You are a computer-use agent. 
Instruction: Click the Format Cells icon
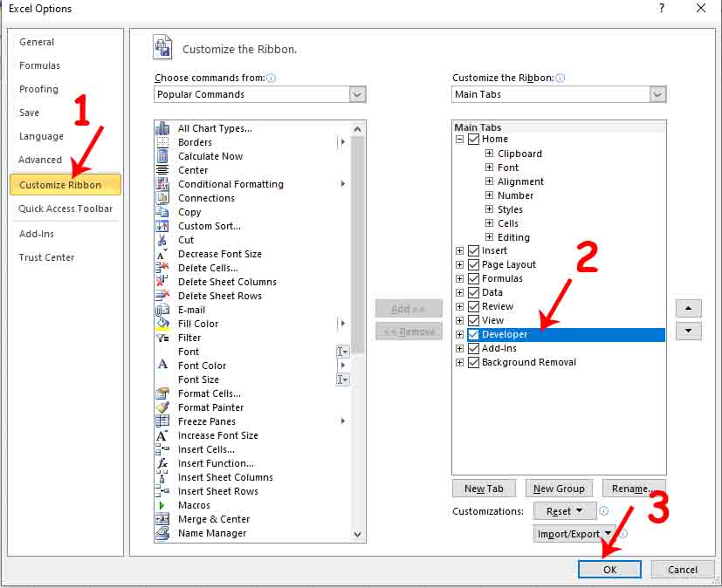162,393
